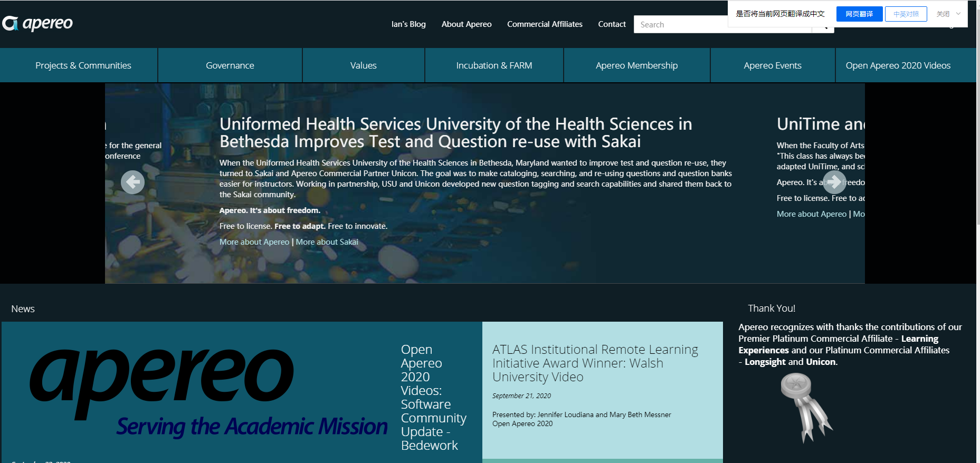Click the UniTime slide heading
The width and height of the screenshot is (980, 463).
(821, 124)
